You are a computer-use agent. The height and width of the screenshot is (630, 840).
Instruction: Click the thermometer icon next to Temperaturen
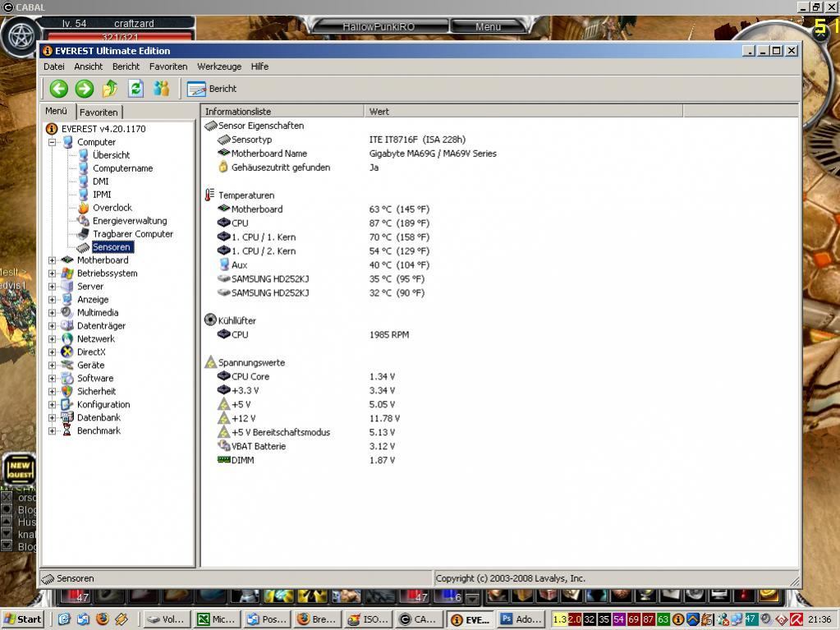click(209, 195)
